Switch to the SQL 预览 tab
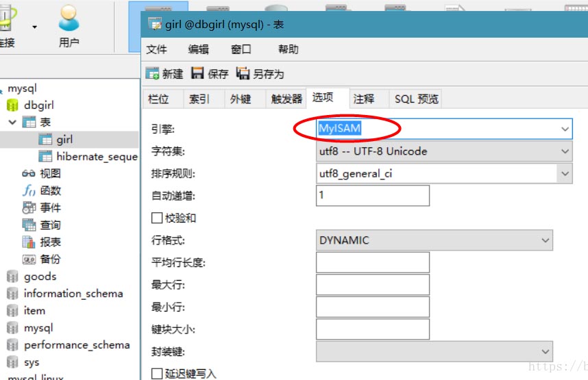Screen dimensions: 588x380 (x=416, y=99)
